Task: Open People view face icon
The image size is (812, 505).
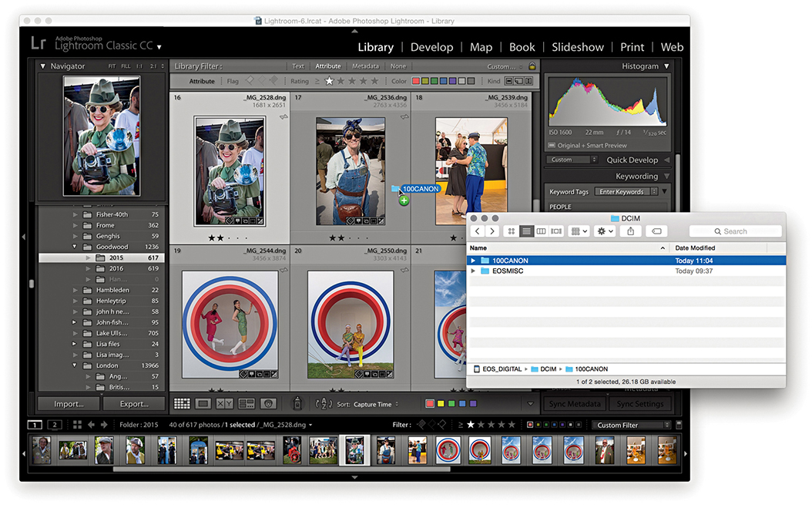Action: click(x=268, y=403)
